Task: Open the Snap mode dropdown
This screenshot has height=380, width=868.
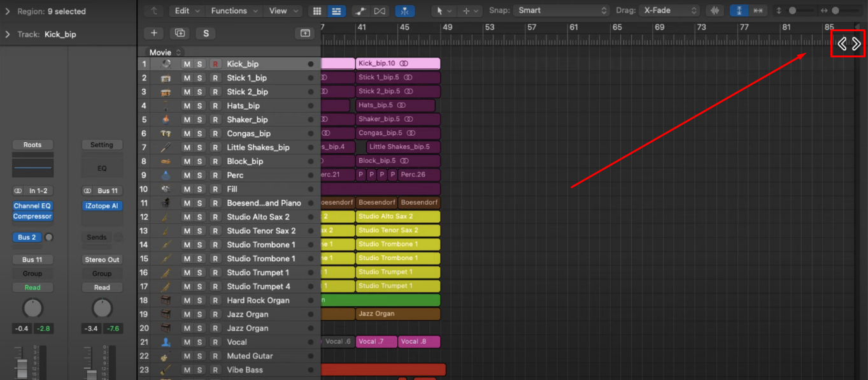Action: (x=560, y=10)
